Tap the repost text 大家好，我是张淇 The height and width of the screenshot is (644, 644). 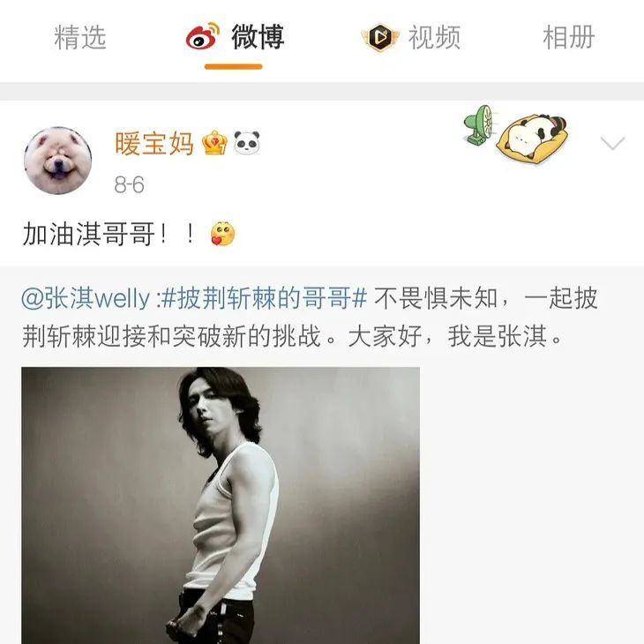coord(454,336)
